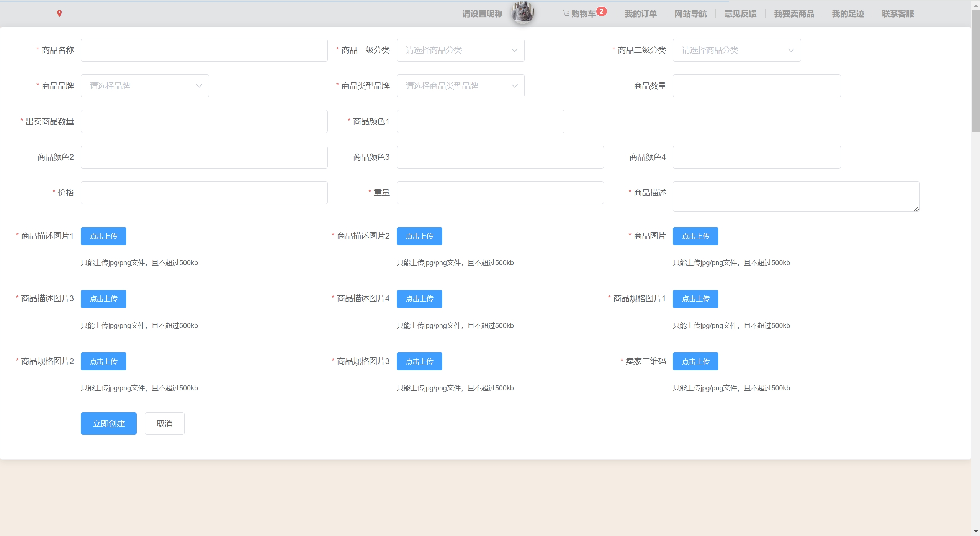Click the vertical scrollbar down arrow
This screenshot has height=536, width=980.
[975, 532]
